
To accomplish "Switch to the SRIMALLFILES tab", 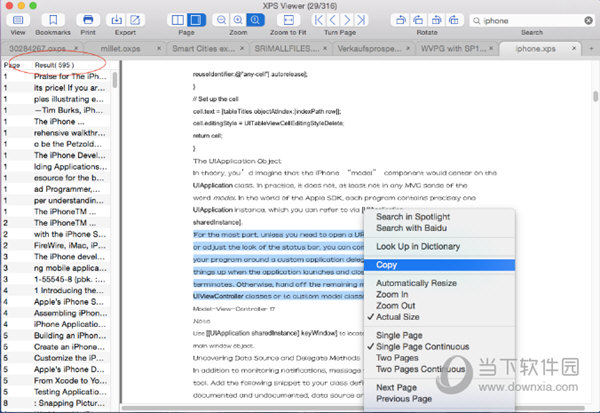I will [287, 49].
